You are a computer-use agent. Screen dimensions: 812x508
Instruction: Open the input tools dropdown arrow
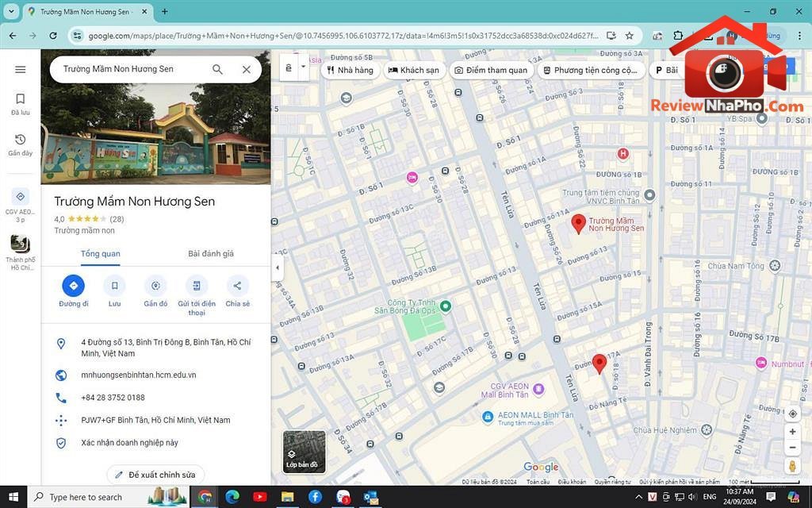coord(304,68)
